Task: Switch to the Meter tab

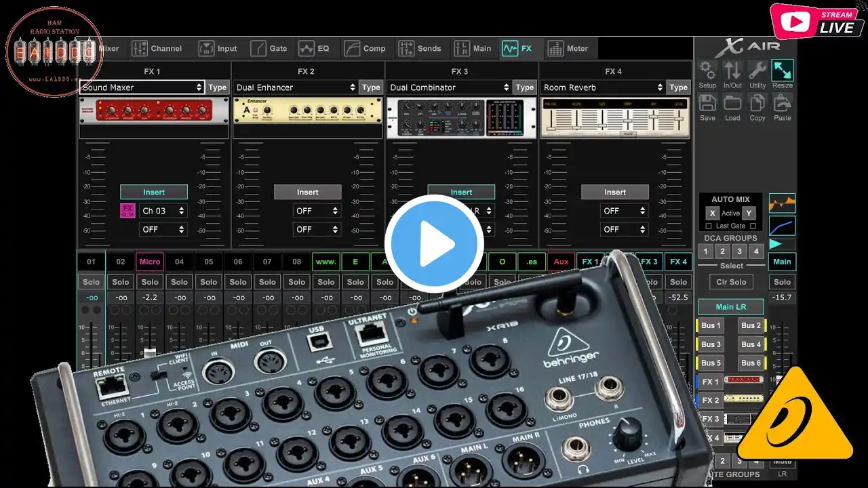Action: click(x=568, y=48)
